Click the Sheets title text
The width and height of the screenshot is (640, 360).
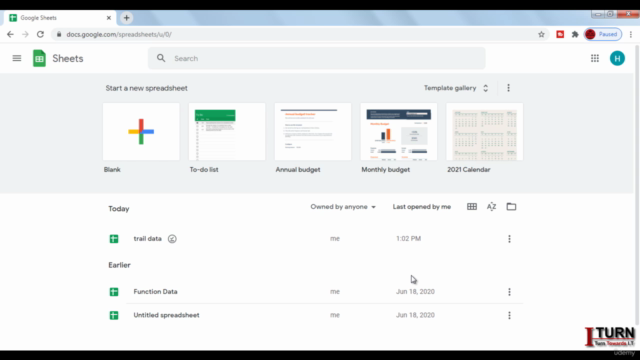click(x=68, y=58)
